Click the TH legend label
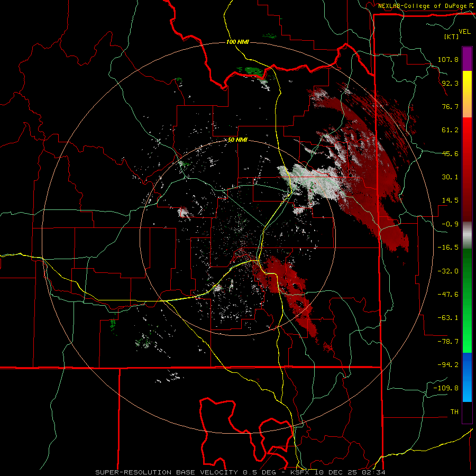Viewport: 476px width, 476px height. (454, 411)
